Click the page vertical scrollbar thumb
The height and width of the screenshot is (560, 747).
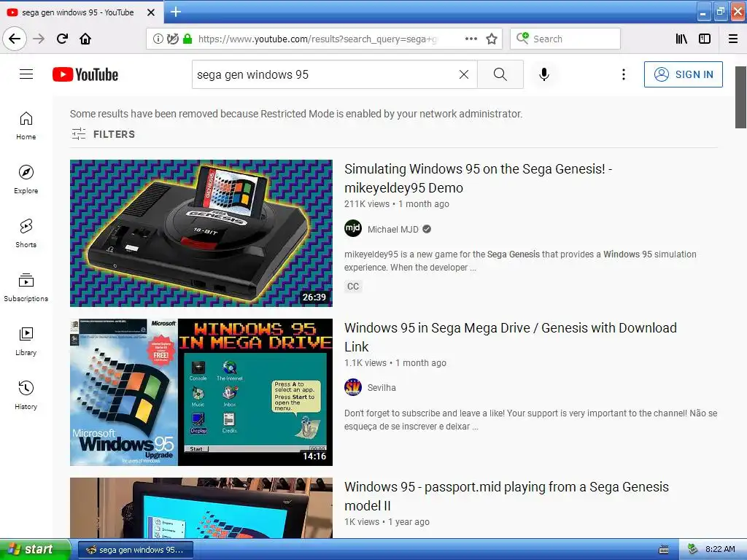[740, 98]
